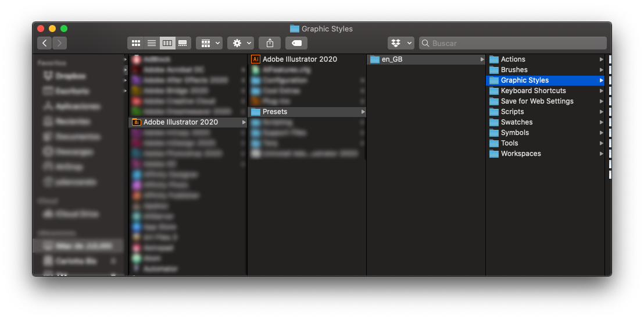Open the Tools folder
The image size is (644, 319).
point(545,143)
